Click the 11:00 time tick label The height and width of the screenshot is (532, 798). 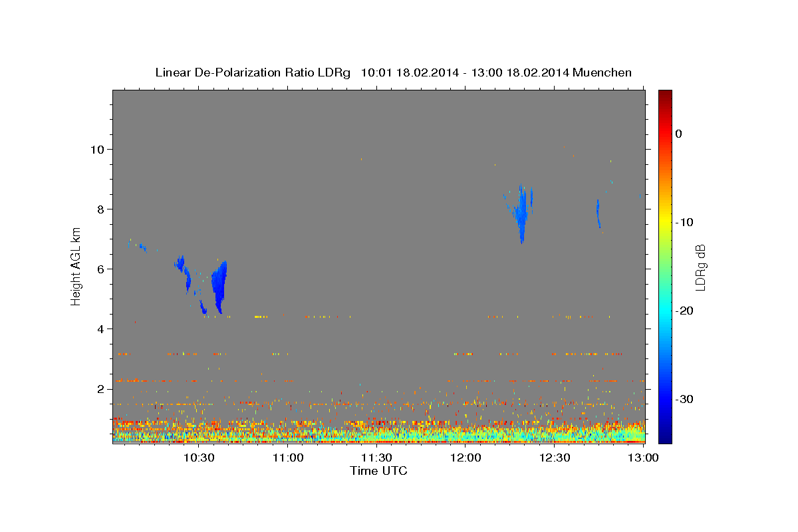288,458
